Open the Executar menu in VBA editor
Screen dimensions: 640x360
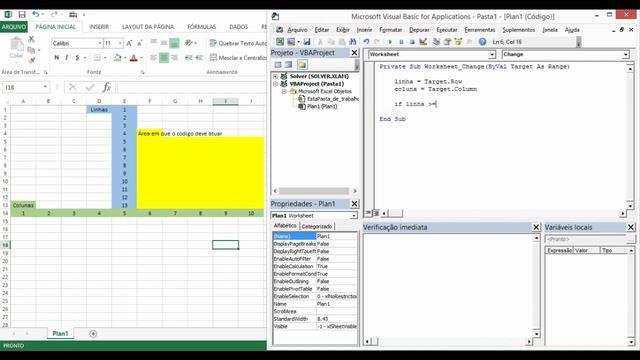click(x=447, y=30)
